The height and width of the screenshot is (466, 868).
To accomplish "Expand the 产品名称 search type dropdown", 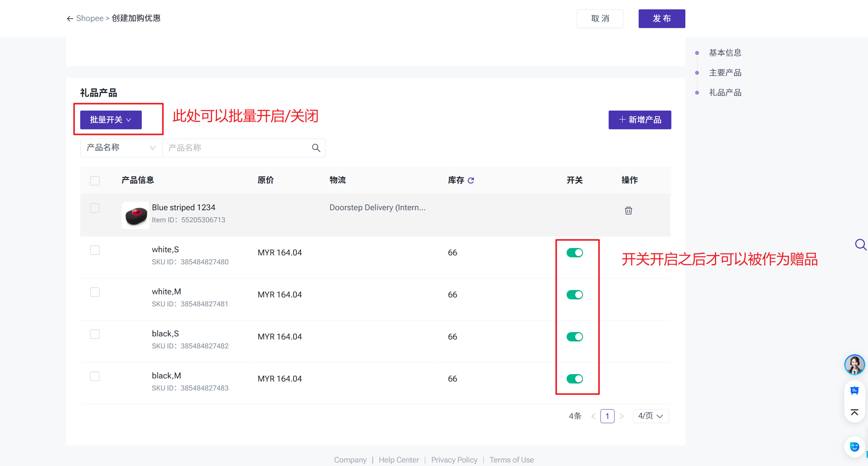I will coord(121,148).
